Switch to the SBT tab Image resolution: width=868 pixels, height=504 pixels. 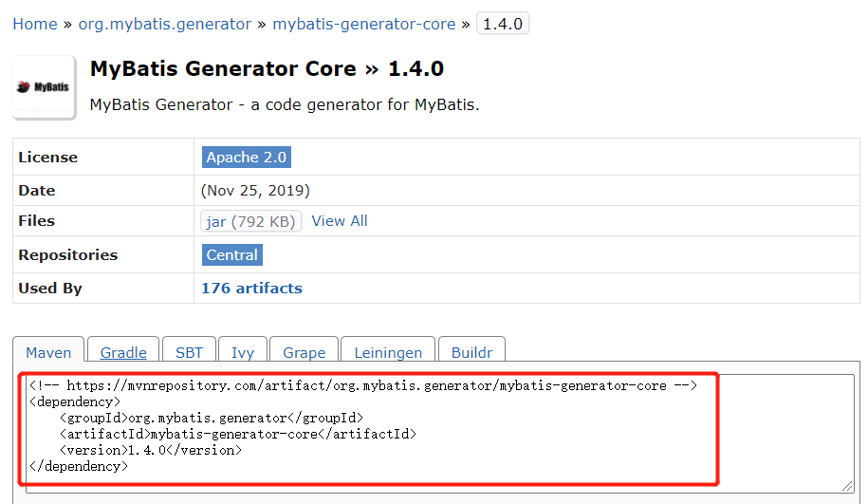[190, 350]
